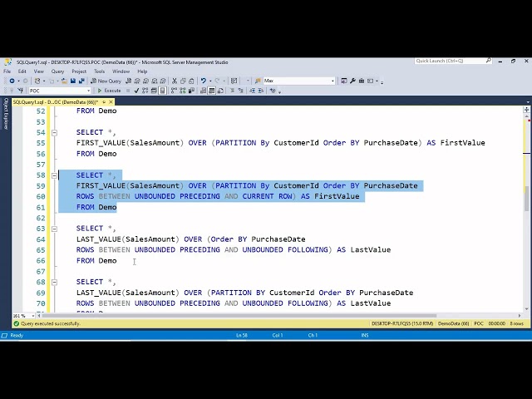Image resolution: width=532 pixels, height=399 pixels.
Task: Click the Paste clipboard icon
Action: (191, 81)
